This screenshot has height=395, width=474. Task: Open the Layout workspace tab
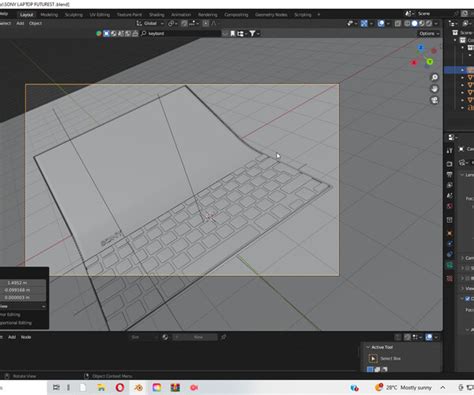[x=26, y=15]
